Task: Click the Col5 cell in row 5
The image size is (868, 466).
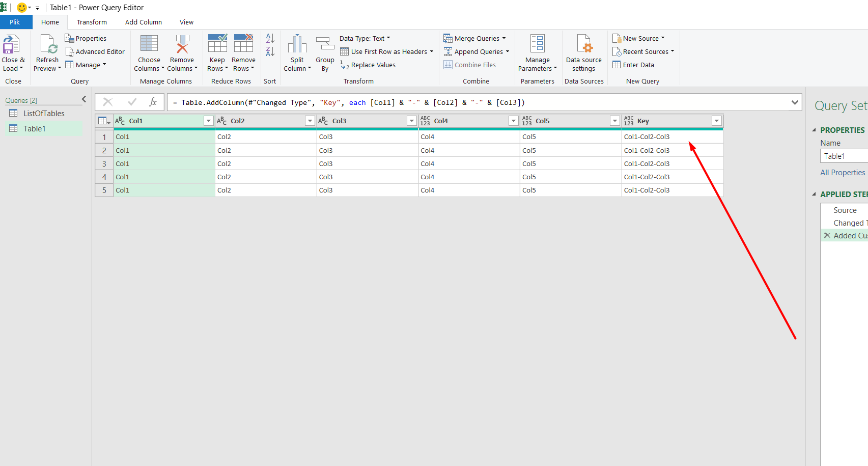Action: pos(570,190)
